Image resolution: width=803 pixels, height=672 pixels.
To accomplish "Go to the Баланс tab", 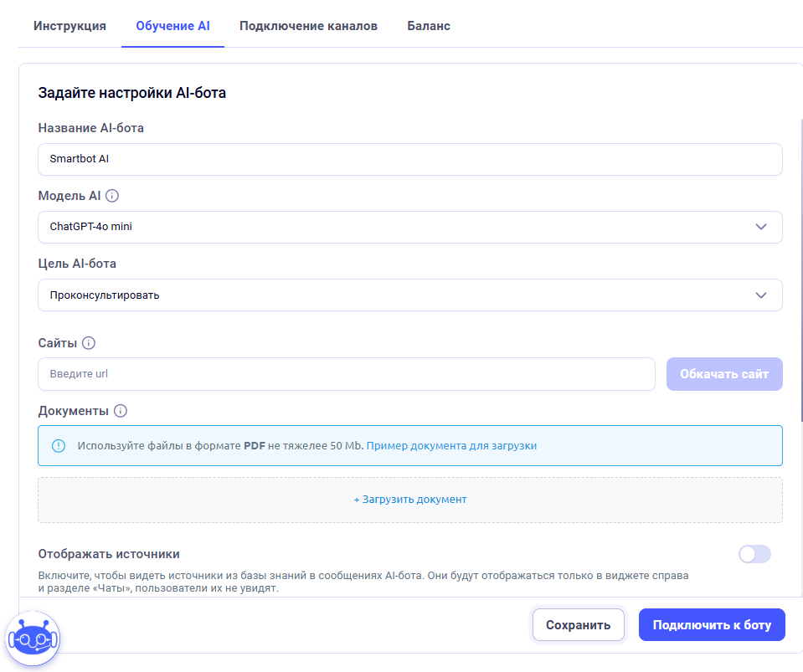I will (x=429, y=26).
